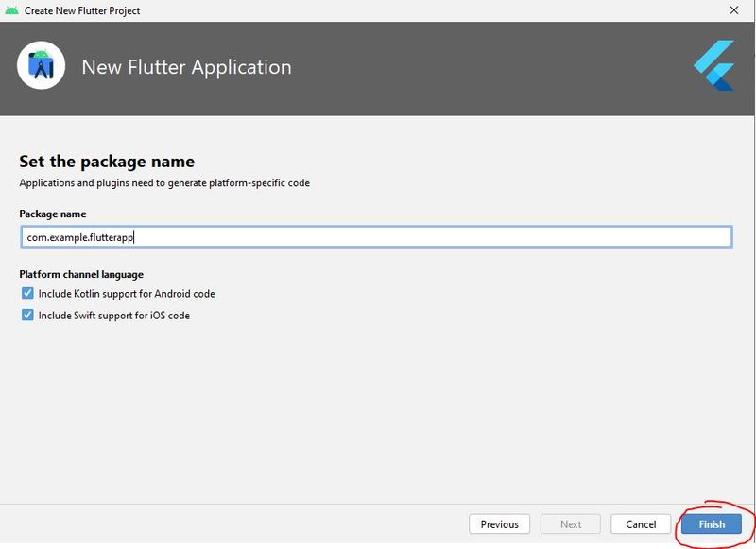Click the 'New Flutter Application' title
756x549 pixels.
point(186,67)
